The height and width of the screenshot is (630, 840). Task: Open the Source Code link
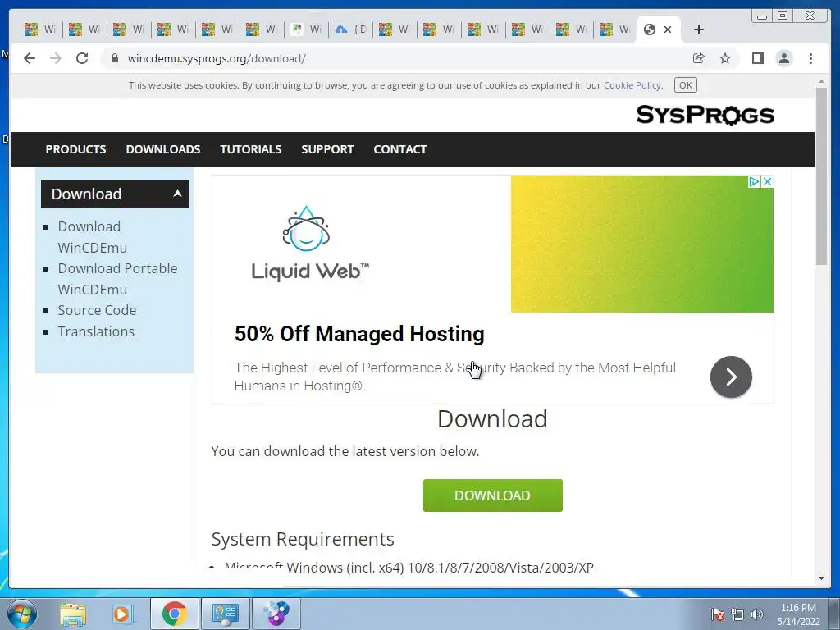click(x=97, y=310)
